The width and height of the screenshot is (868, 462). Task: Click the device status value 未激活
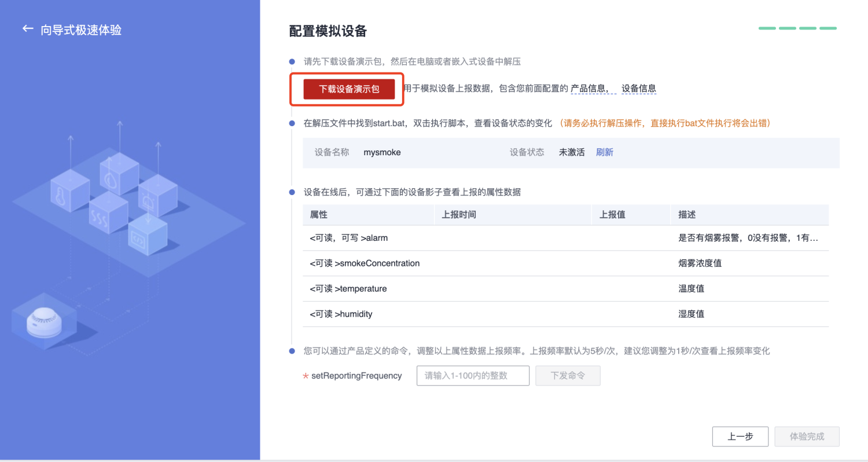tap(572, 152)
